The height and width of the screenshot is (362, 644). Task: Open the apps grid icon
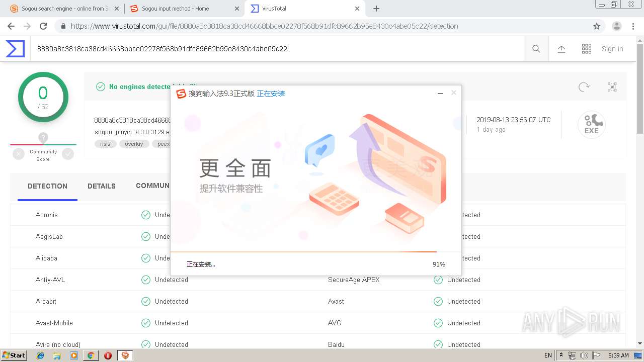click(x=587, y=49)
